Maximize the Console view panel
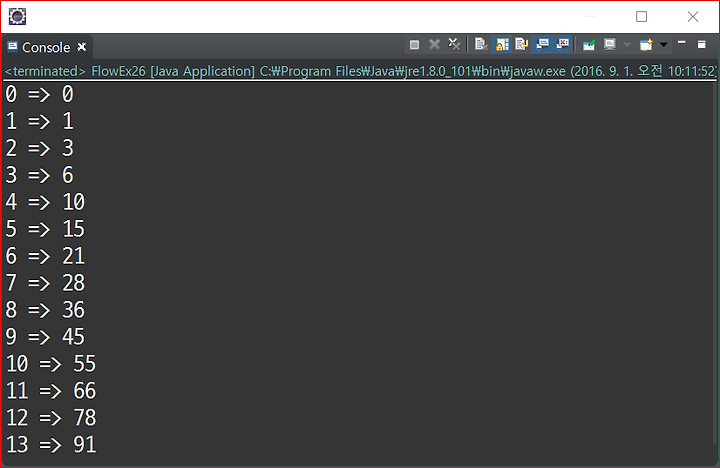Image resolution: width=720 pixels, height=468 pixels. [x=701, y=45]
